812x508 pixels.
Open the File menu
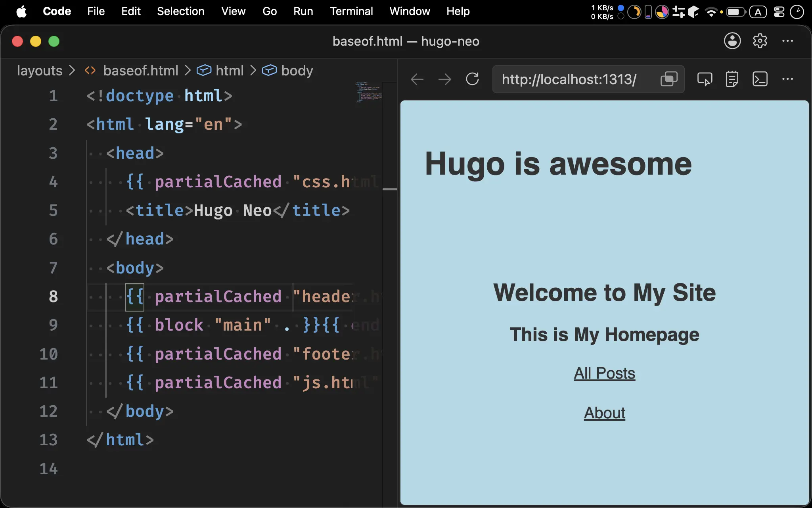[96, 12]
